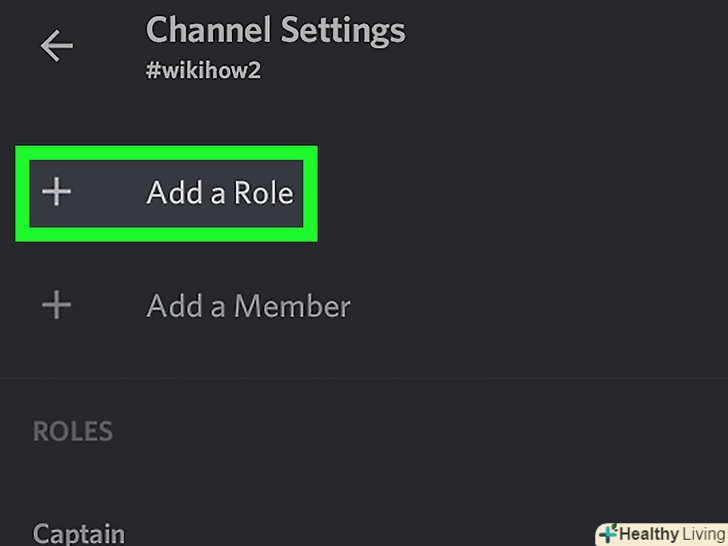Click the #wikihow2 channel name subtitle
The height and width of the screenshot is (546, 728).
point(203,72)
